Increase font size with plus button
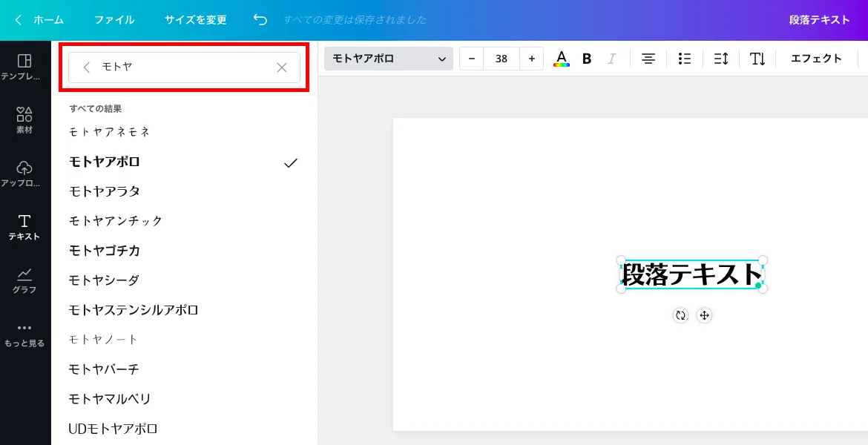 pyautogui.click(x=531, y=59)
